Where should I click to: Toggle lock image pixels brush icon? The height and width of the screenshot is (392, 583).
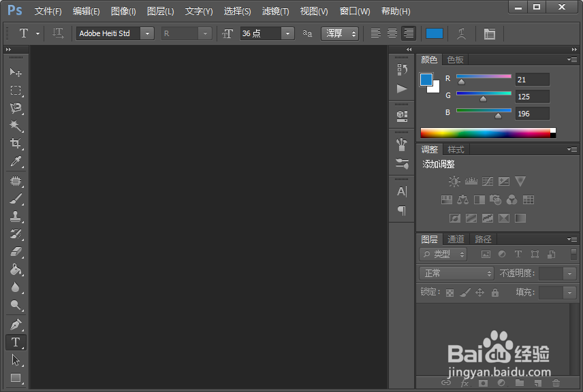(464, 293)
